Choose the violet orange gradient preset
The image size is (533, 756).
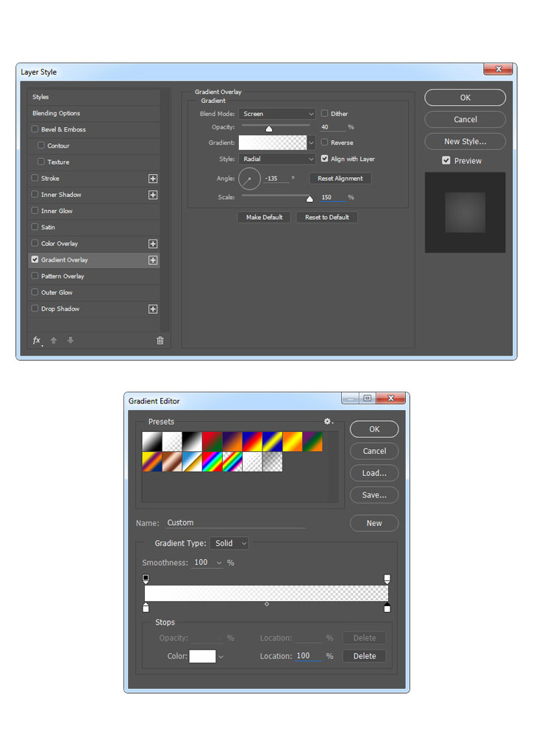(x=232, y=442)
